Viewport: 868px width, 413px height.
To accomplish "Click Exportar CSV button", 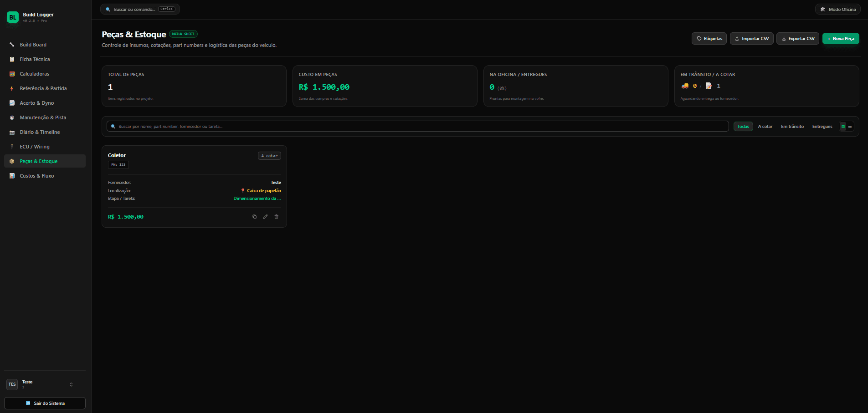I will click(x=798, y=39).
